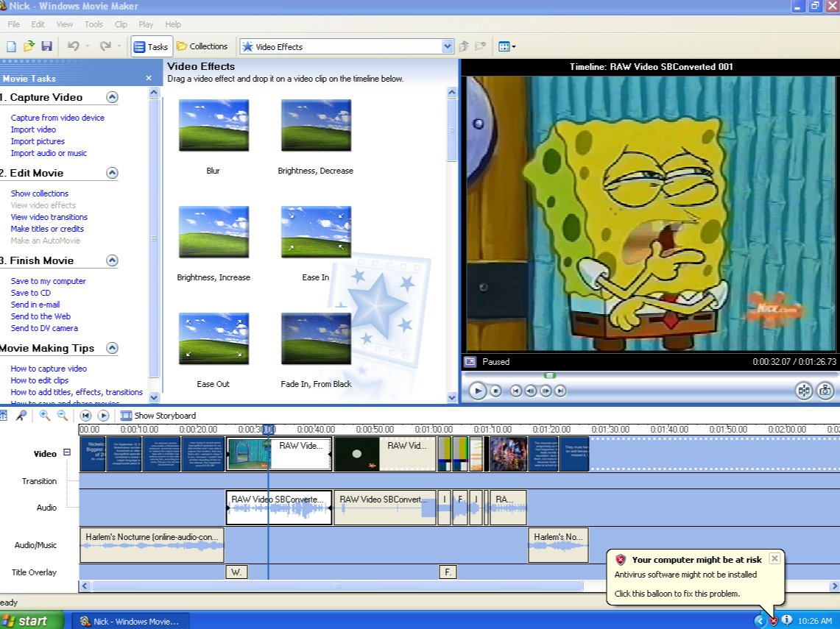The width and height of the screenshot is (840, 629).
Task: Open the Clip menu
Action: pyautogui.click(x=121, y=24)
